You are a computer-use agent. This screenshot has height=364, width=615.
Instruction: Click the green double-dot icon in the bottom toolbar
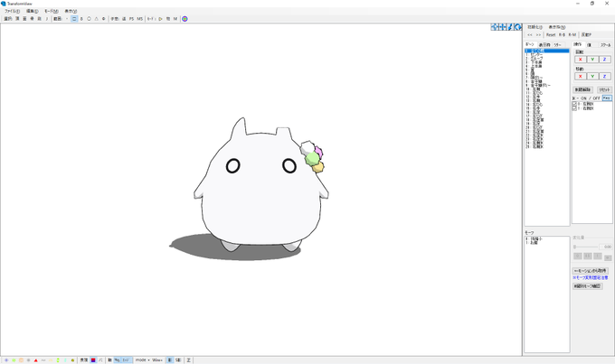(58, 360)
